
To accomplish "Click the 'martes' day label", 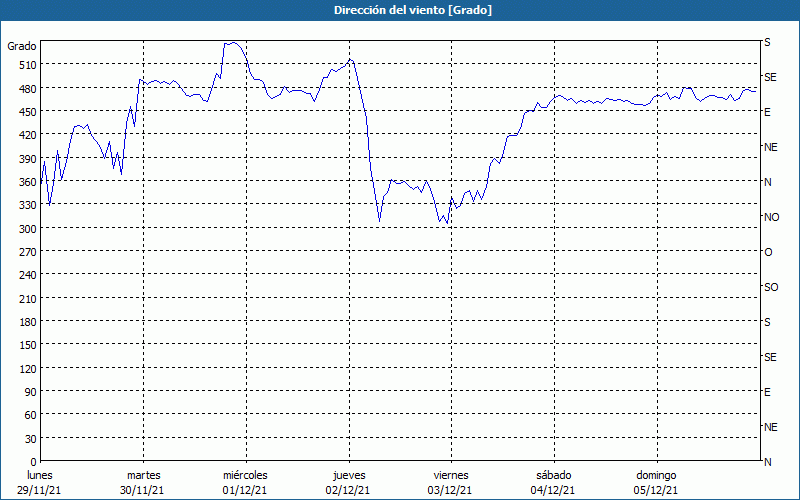I will point(143,476).
